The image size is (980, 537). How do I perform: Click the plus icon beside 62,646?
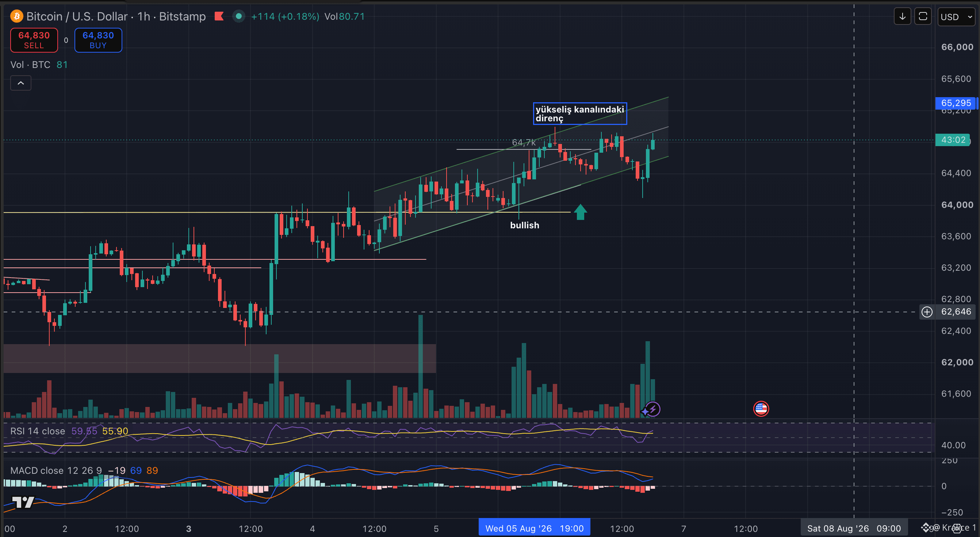click(x=927, y=312)
